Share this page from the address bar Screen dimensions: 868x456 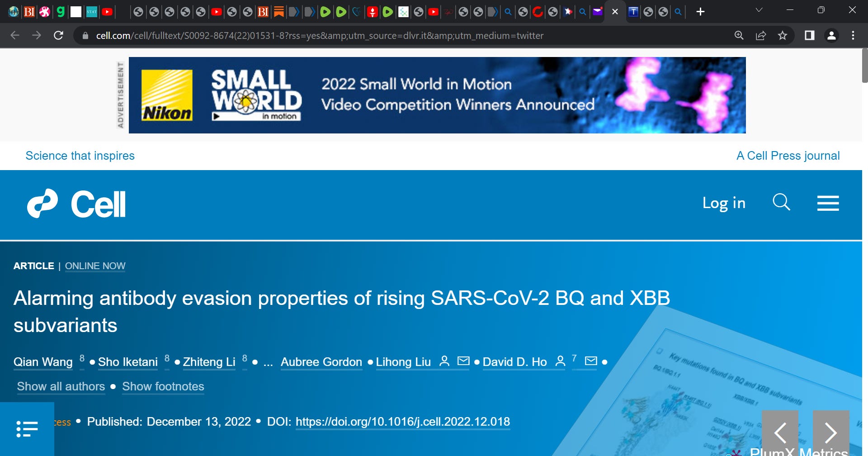click(761, 35)
